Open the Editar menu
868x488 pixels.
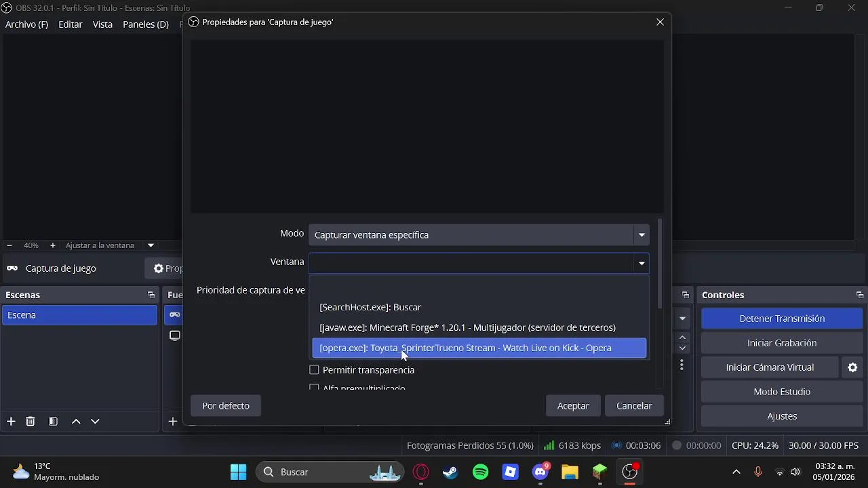(x=71, y=24)
